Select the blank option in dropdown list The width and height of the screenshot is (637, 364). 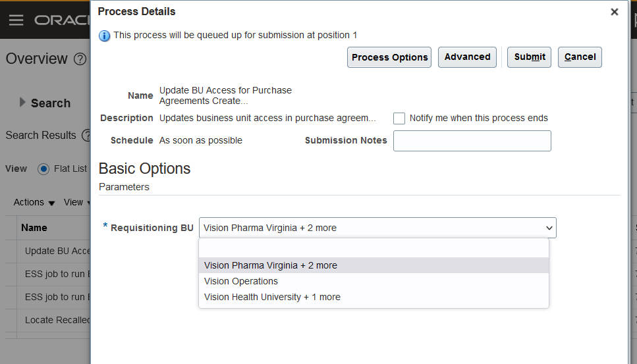tap(373, 249)
